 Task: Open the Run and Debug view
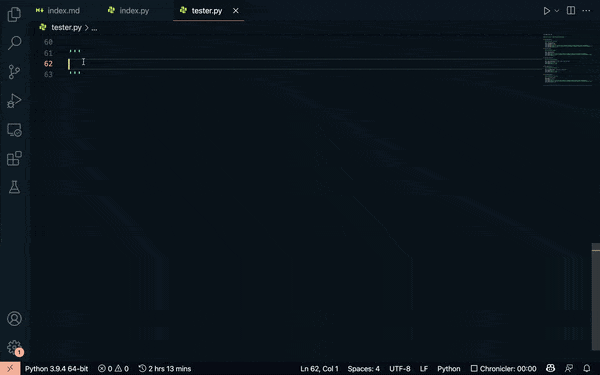(14, 101)
